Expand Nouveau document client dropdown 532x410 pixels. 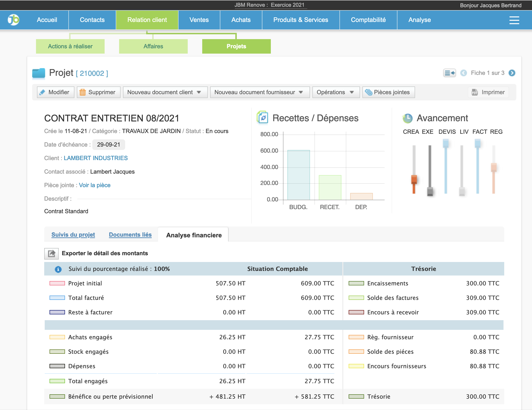click(165, 92)
